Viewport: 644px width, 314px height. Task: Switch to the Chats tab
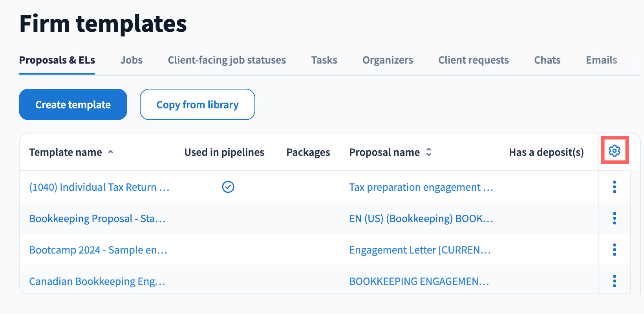click(547, 60)
